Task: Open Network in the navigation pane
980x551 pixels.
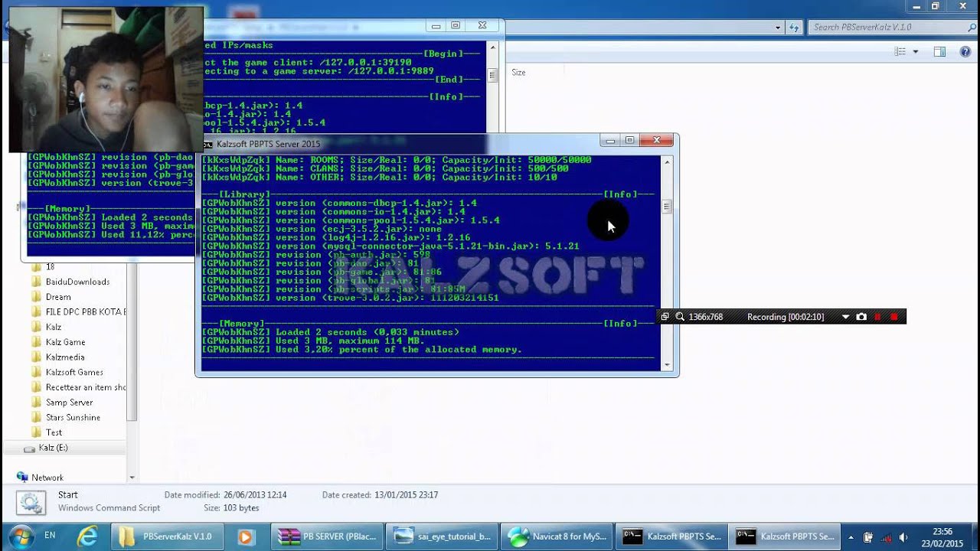Action: (x=47, y=478)
